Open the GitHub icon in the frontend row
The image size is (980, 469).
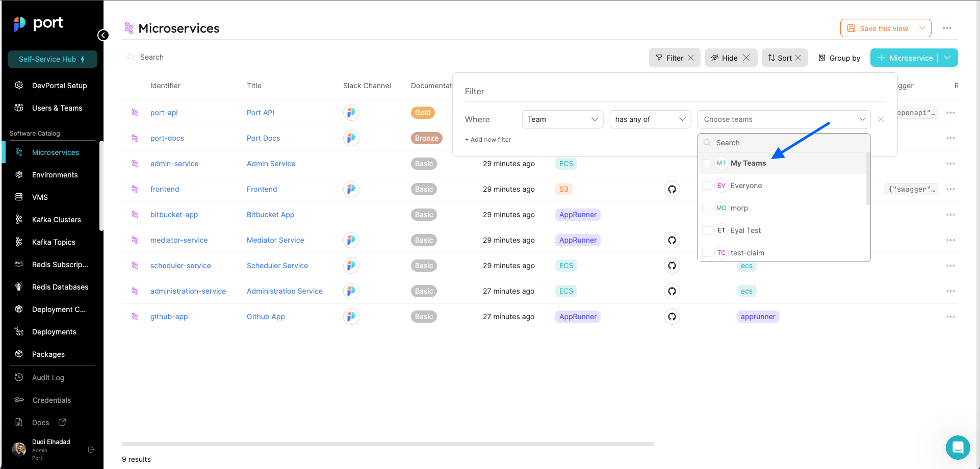click(x=672, y=189)
